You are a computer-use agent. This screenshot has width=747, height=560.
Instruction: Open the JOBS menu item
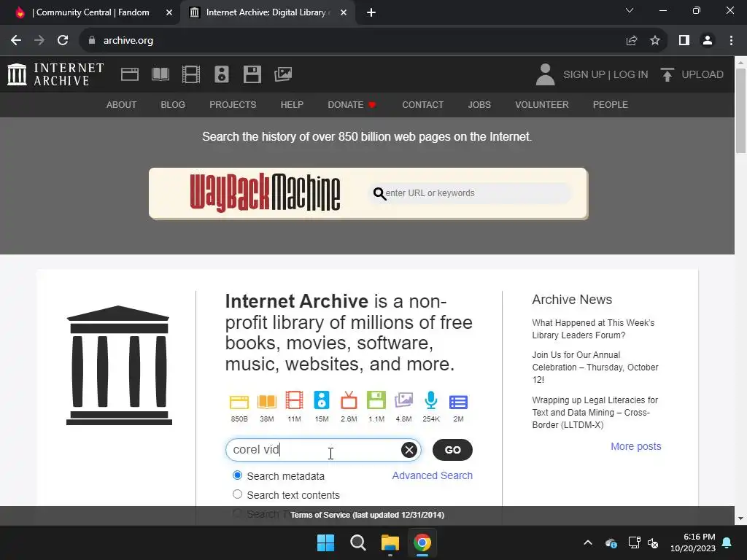(x=479, y=105)
